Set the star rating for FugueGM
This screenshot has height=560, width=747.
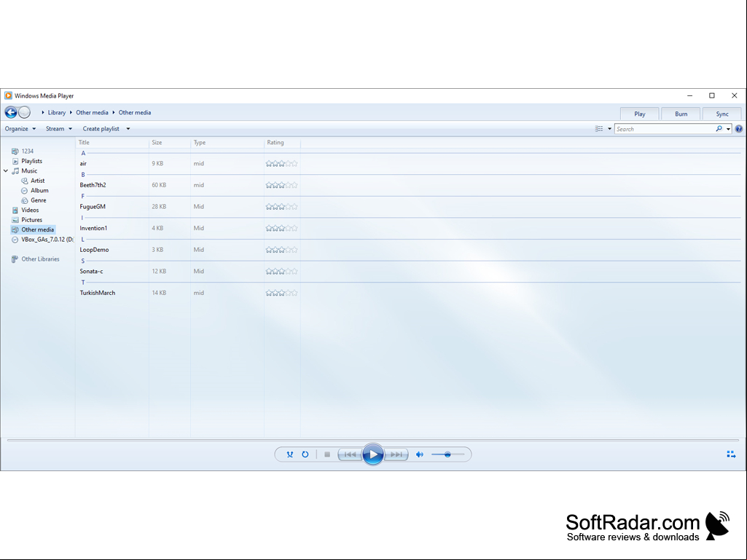[x=281, y=207]
